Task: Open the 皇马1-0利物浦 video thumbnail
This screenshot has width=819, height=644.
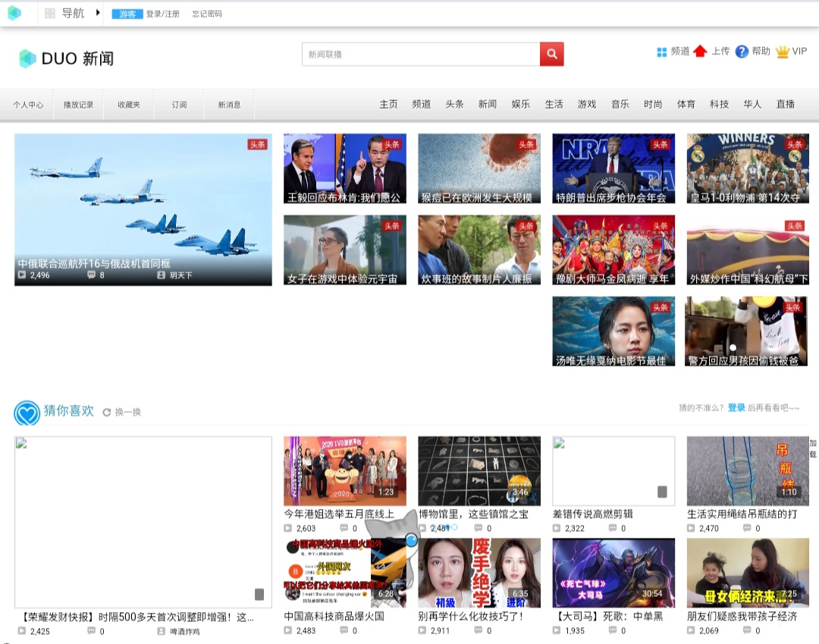Action: coord(748,168)
